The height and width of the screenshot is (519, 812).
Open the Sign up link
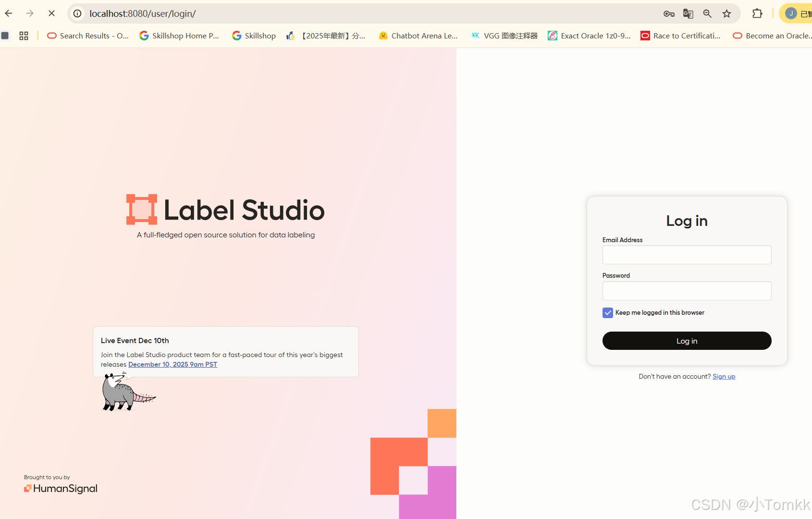(724, 376)
